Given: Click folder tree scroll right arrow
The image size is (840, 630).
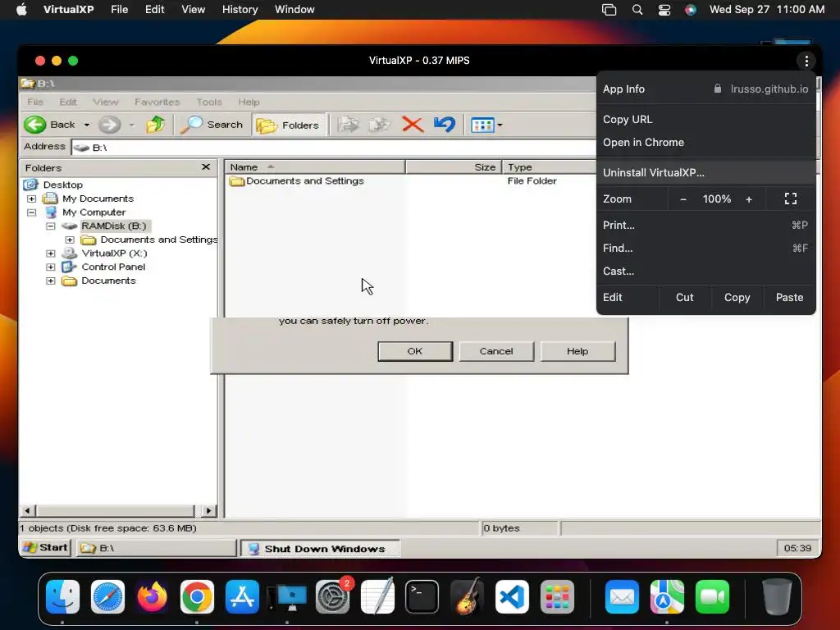Looking at the screenshot, I should (x=209, y=510).
